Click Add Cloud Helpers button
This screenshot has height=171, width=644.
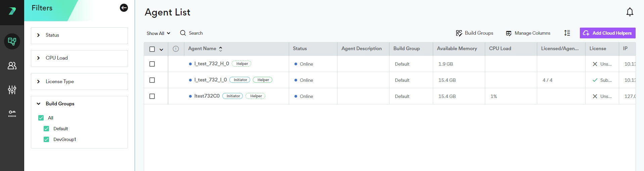point(607,33)
